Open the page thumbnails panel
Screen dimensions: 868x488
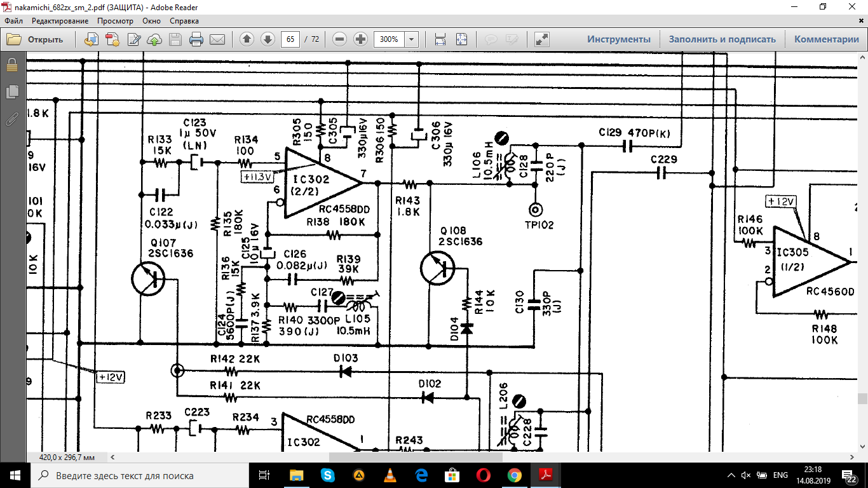[x=11, y=92]
